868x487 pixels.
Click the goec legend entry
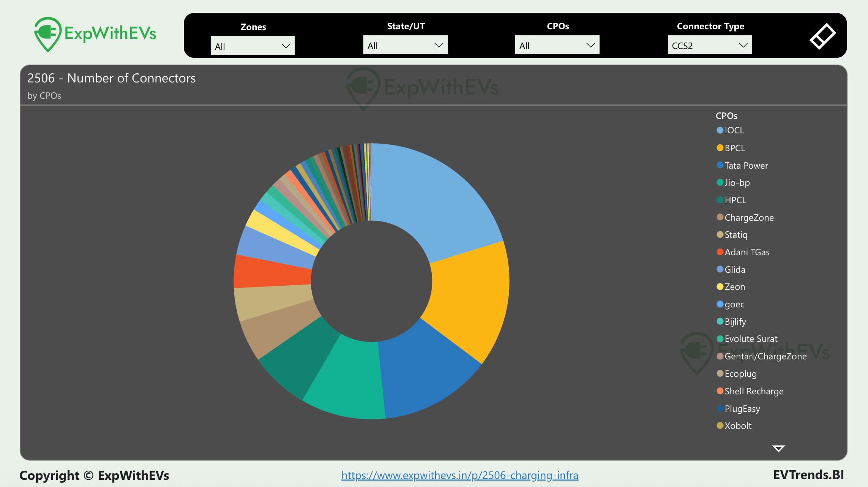[x=731, y=304]
